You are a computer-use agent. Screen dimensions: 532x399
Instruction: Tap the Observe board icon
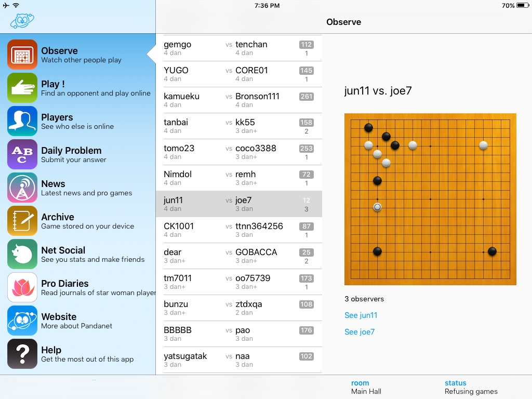[x=22, y=55]
